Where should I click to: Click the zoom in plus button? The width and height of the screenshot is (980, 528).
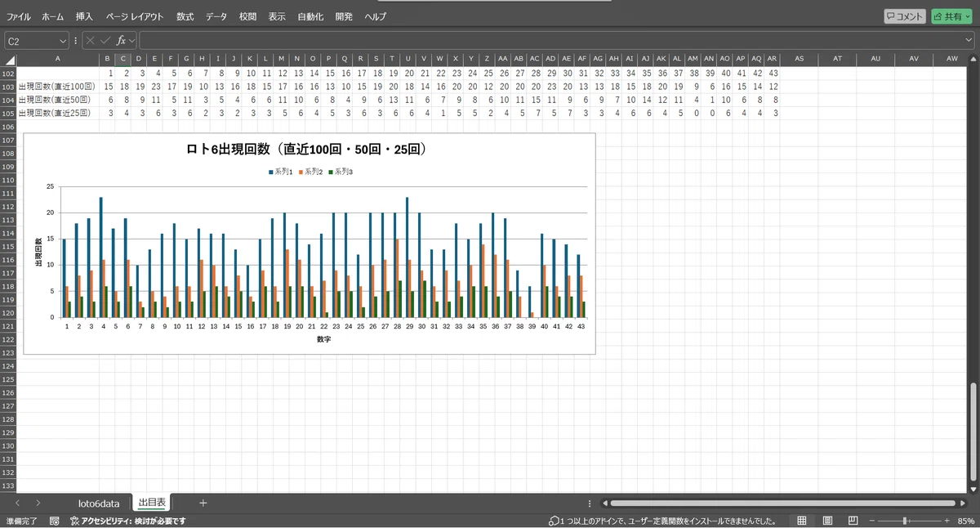pos(947,521)
